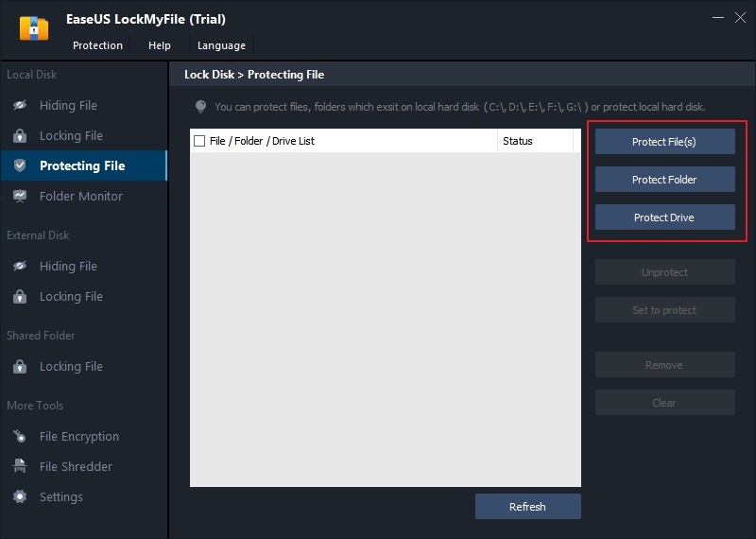The image size is (756, 539).
Task: Click the shield icon beside Protecting File
Action: point(20,165)
